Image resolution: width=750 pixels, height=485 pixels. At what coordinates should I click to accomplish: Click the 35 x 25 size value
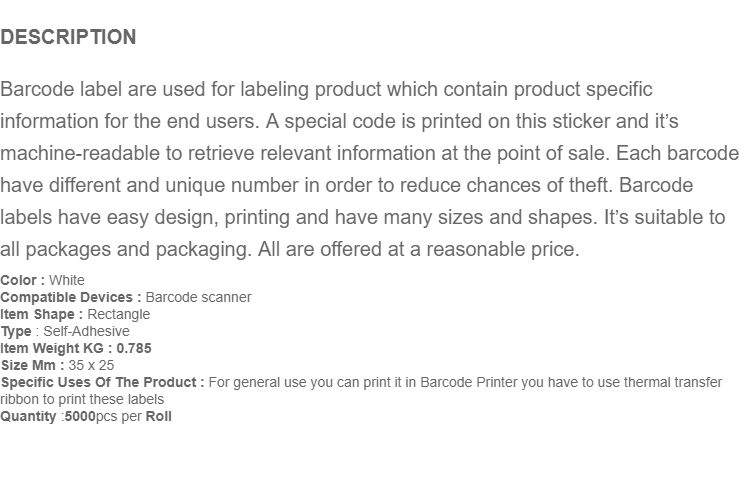click(91, 365)
